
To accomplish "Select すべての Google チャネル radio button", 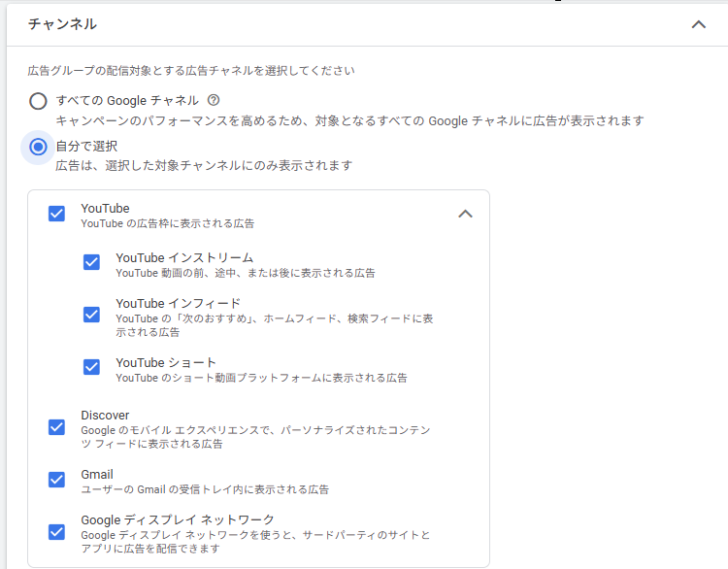I will tap(38, 101).
